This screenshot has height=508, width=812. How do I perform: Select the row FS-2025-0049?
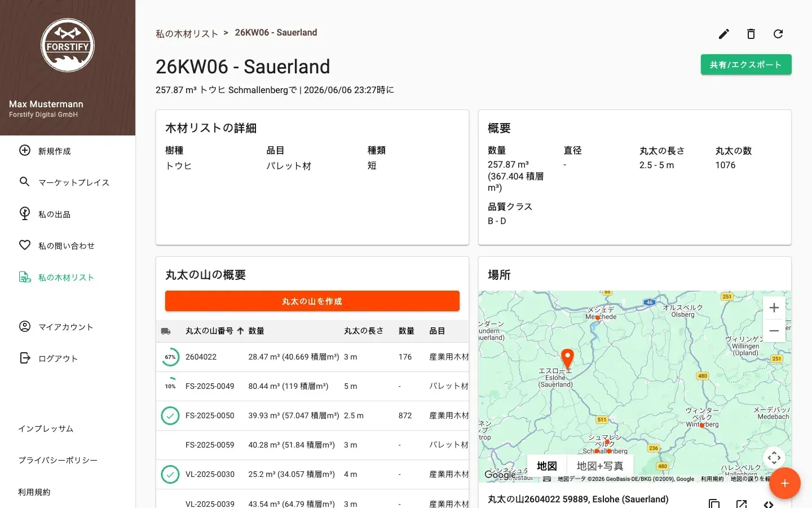click(312, 386)
